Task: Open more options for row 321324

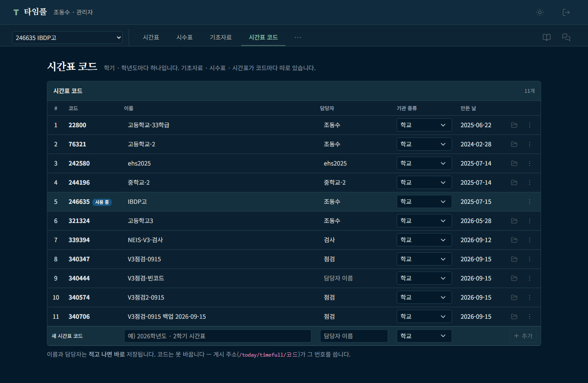Action: [x=530, y=221]
